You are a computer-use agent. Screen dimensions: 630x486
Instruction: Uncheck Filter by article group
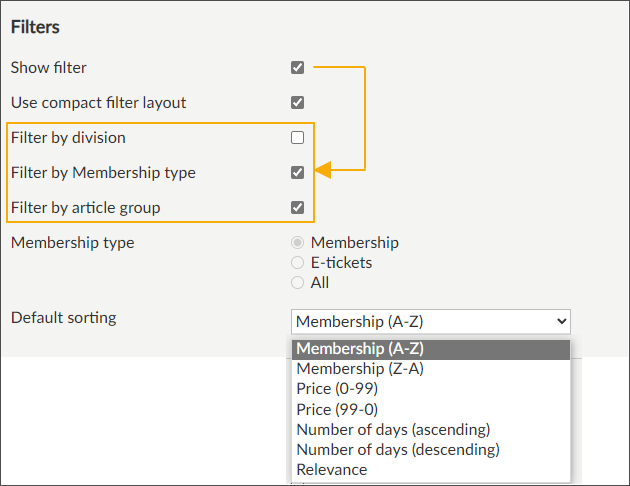point(297,207)
